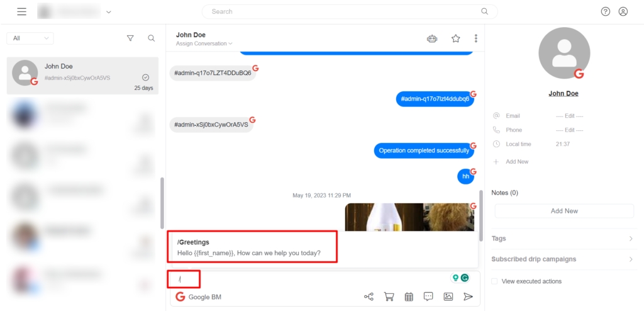Expand the Assign Conversation dropdown
The width and height of the screenshot is (644, 311).
pyautogui.click(x=204, y=44)
